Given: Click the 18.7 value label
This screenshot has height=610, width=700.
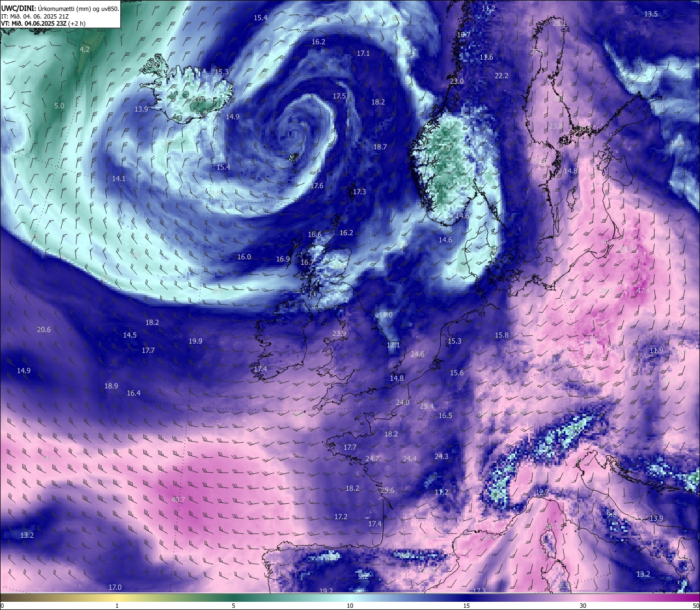Looking at the screenshot, I should [x=380, y=147].
